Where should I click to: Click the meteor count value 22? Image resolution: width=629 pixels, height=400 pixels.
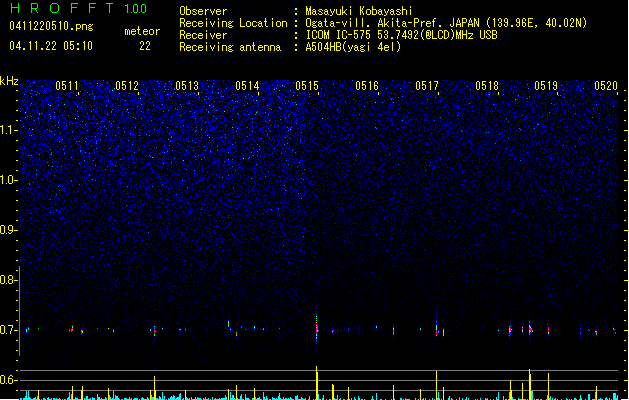point(145,46)
